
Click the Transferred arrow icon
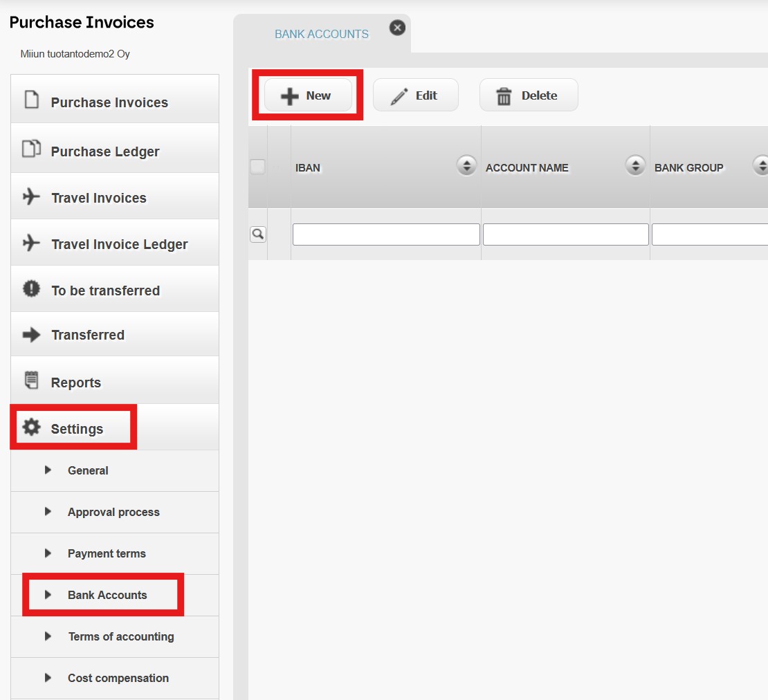click(31, 335)
